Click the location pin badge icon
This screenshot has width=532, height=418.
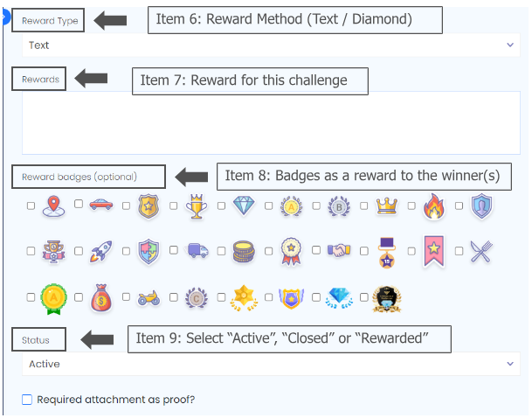point(54,206)
